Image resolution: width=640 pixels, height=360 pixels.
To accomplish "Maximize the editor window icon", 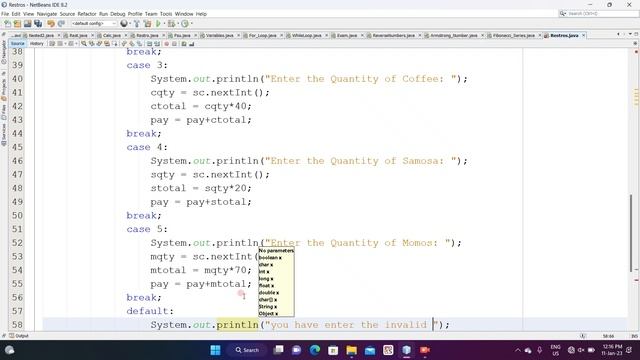I will click(x=636, y=34).
